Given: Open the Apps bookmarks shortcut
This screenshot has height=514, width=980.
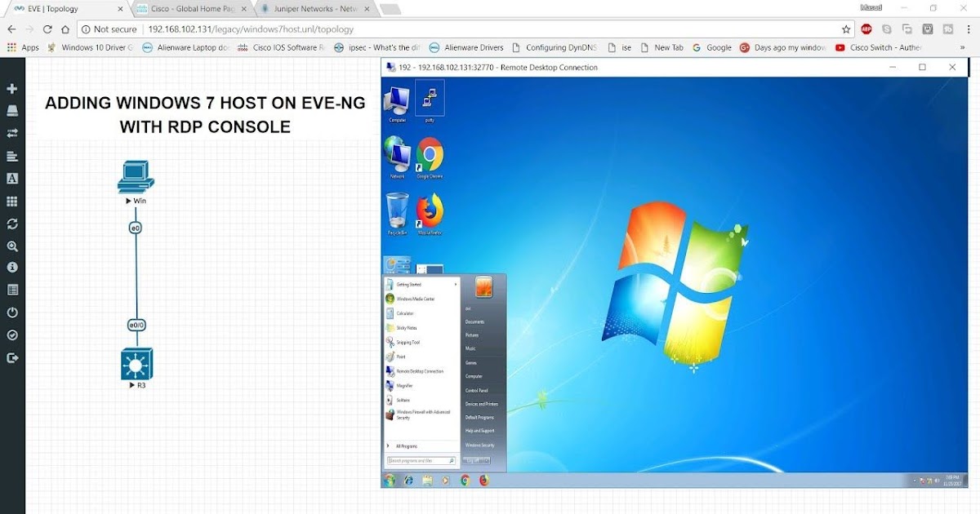Looking at the screenshot, I should [x=24, y=47].
